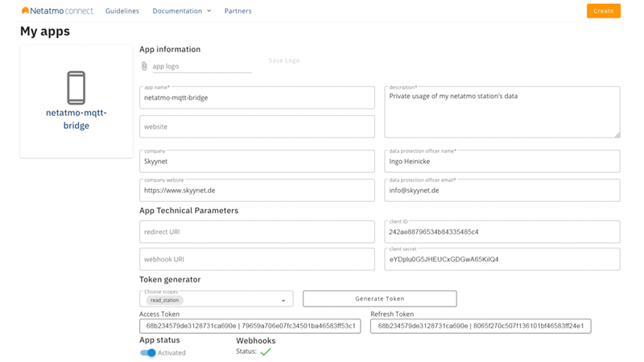Open the netatmo-mqtt-bridge app card link
This screenshot has height=362, width=644.
(x=76, y=119)
